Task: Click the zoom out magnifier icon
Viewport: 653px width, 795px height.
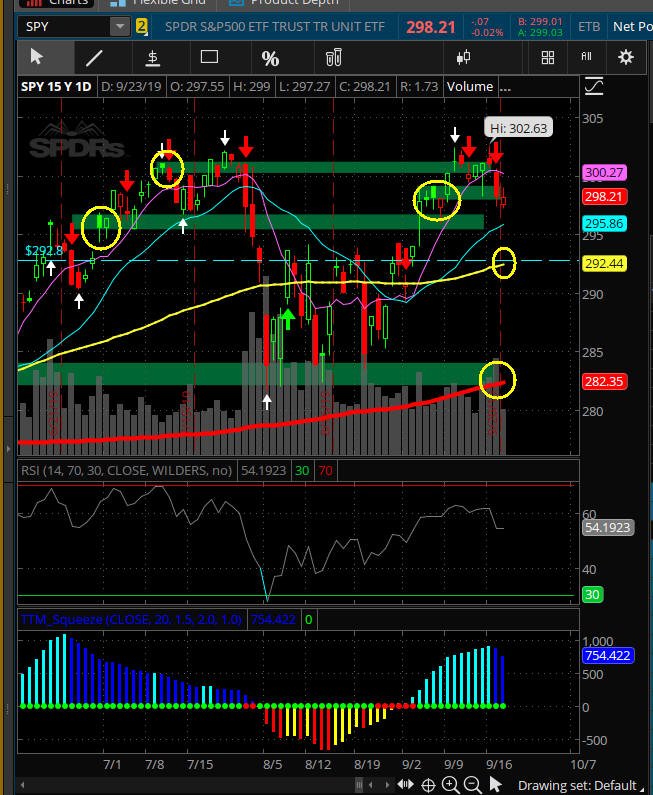Action: (x=472, y=785)
